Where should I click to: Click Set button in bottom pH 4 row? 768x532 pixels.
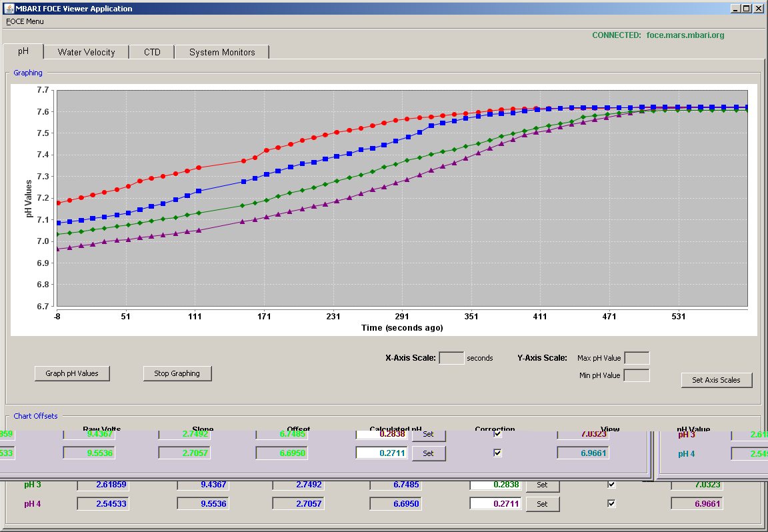pos(542,503)
